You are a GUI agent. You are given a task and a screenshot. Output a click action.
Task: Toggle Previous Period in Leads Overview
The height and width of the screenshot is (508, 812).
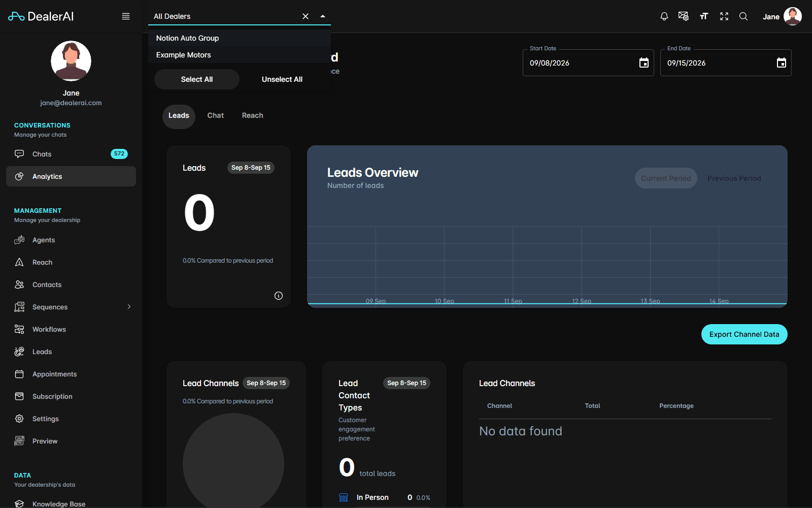(734, 178)
